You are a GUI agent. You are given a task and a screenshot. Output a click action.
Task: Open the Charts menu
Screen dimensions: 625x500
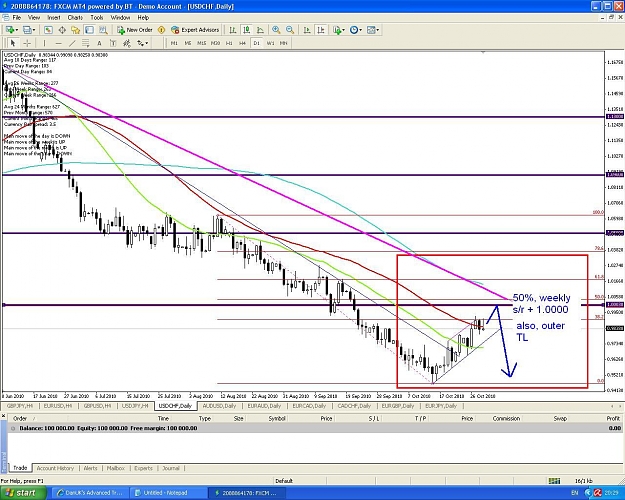coord(75,18)
